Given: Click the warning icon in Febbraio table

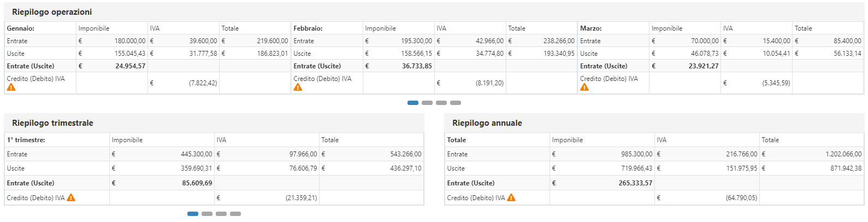Looking at the screenshot, I should pyautogui.click(x=298, y=87).
